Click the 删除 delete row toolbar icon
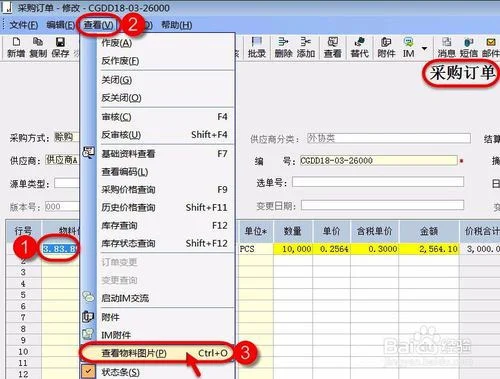The height and width of the screenshot is (379, 500). [283, 47]
